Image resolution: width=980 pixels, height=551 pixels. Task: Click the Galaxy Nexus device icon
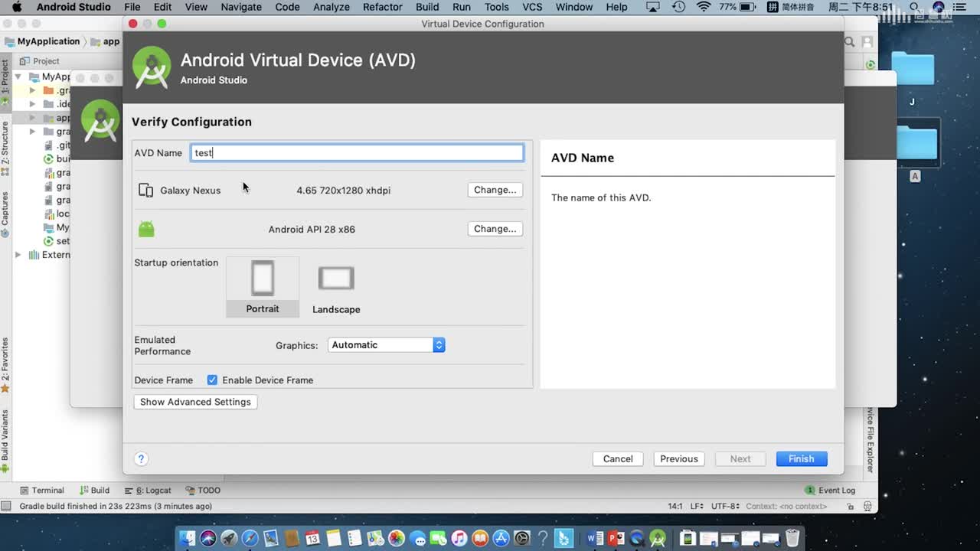[x=145, y=190]
